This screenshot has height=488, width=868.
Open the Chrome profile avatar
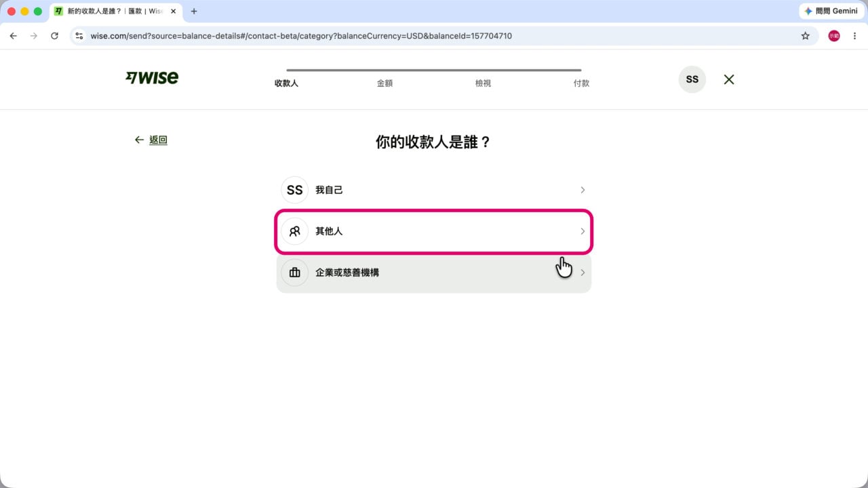834,36
